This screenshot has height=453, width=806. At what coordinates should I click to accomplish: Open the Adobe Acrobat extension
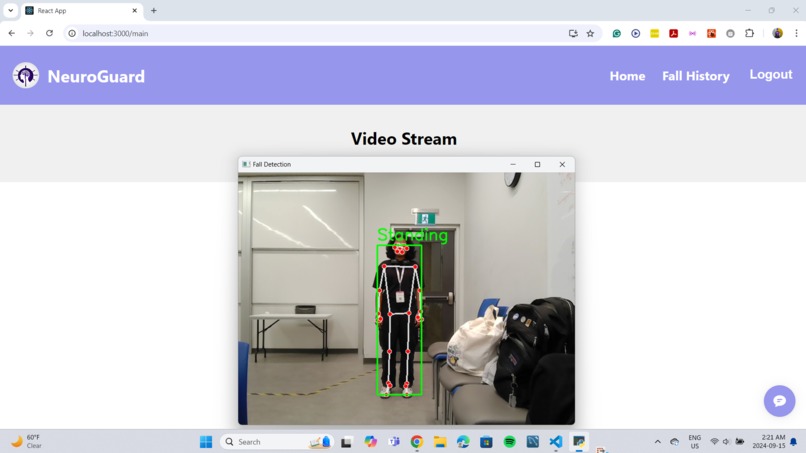click(x=673, y=33)
